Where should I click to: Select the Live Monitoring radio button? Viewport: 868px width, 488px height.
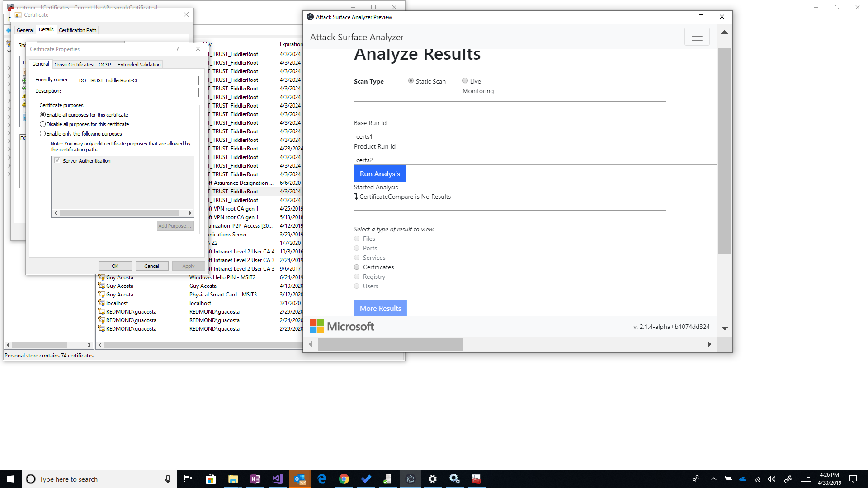click(x=465, y=81)
